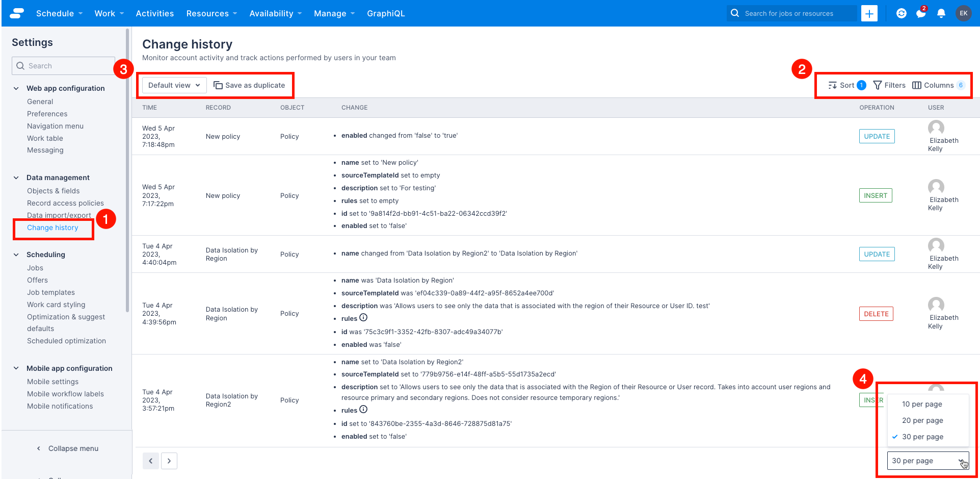Screen dimensions: 980x479
Task: Click Save as duplicate
Action: point(250,85)
